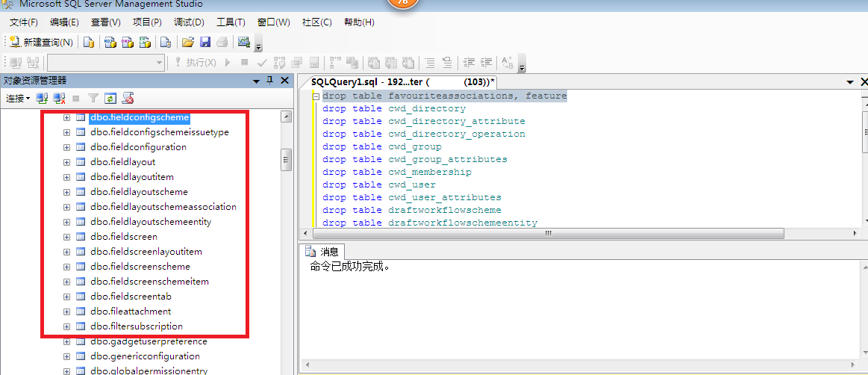Click the Filter funnel icon in Object Explorer
868x375 pixels.
click(93, 98)
